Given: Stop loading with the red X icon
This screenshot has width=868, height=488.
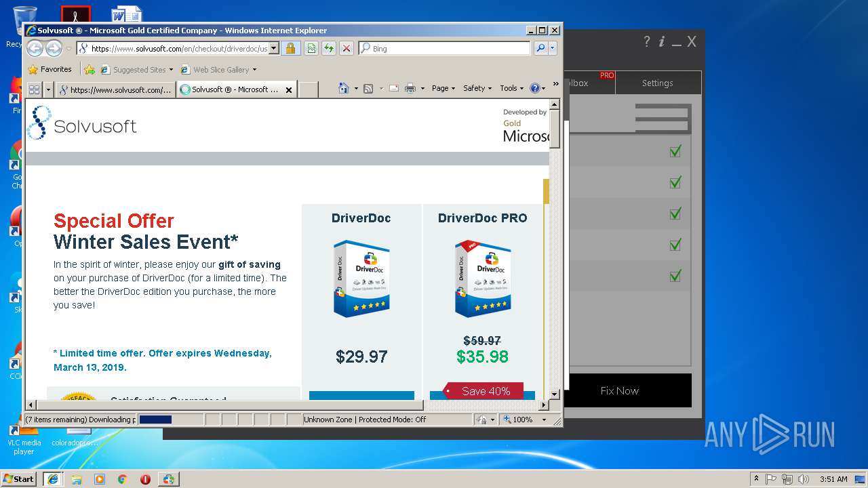Looking at the screenshot, I should point(346,48).
